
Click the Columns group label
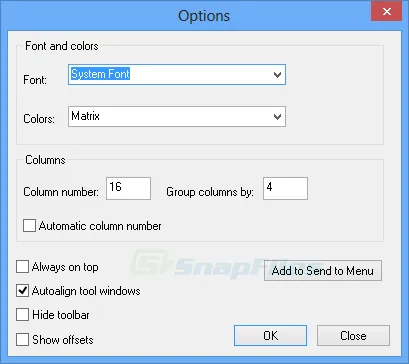click(x=45, y=160)
